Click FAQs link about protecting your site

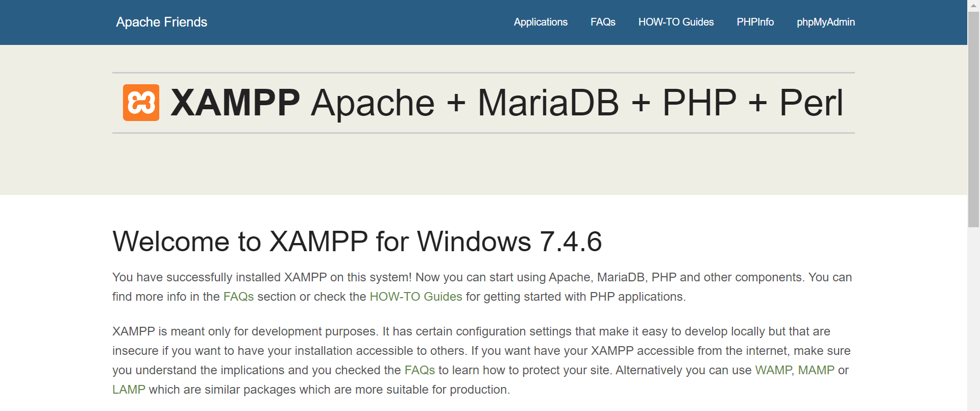(420, 370)
